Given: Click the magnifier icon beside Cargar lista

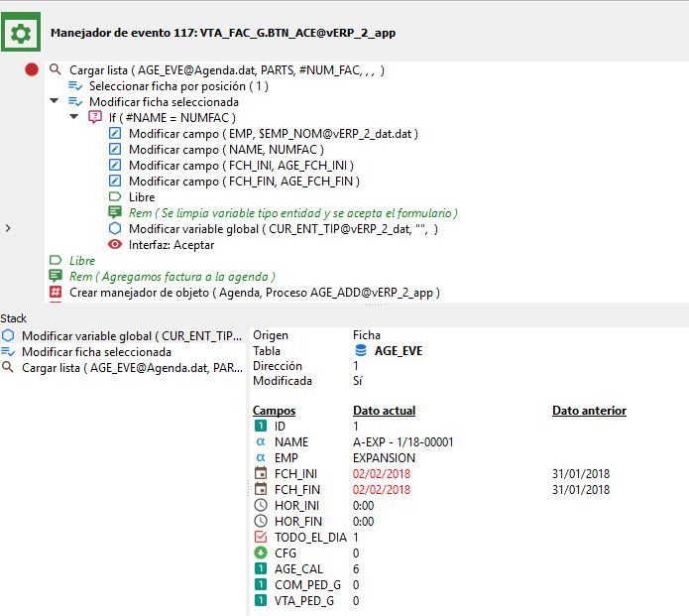Looking at the screenshot, I should [55, 70].
